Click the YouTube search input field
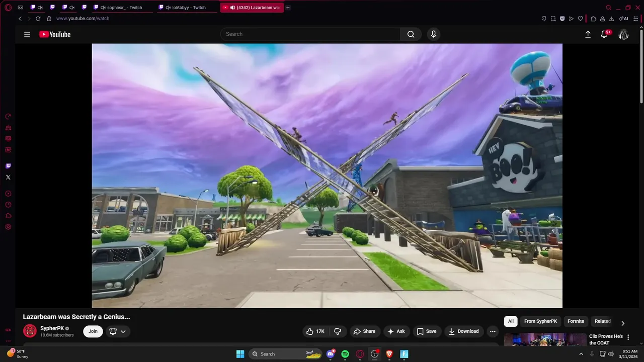Screen dimensions: 644x362 pyautogui.click(x=310, y=34)
